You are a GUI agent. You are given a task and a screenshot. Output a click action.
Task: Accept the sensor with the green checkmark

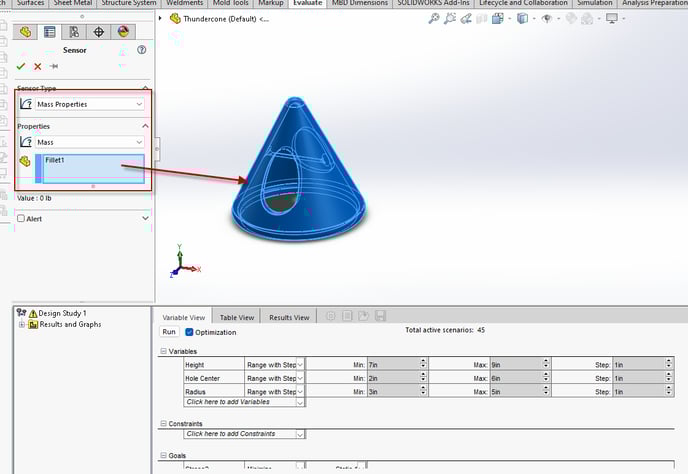pos(21,66)
